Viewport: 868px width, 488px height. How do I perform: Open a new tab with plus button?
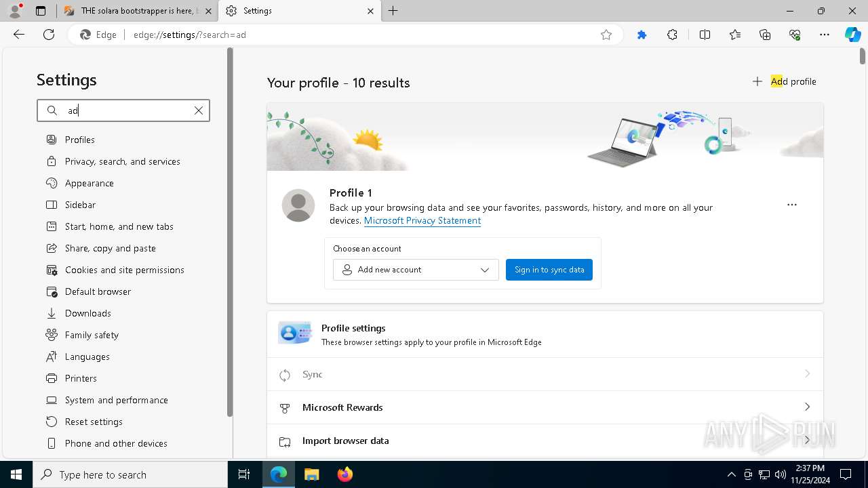pos(393,11)
